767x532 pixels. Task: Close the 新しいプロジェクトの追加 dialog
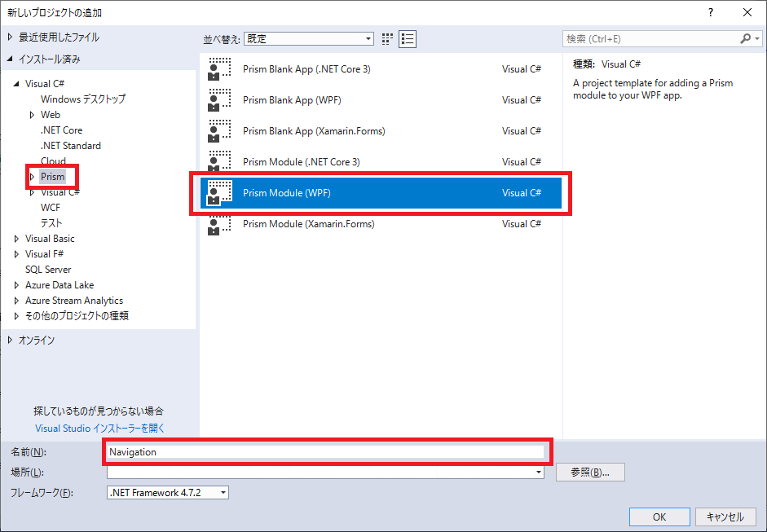click(x=747, y=13)
